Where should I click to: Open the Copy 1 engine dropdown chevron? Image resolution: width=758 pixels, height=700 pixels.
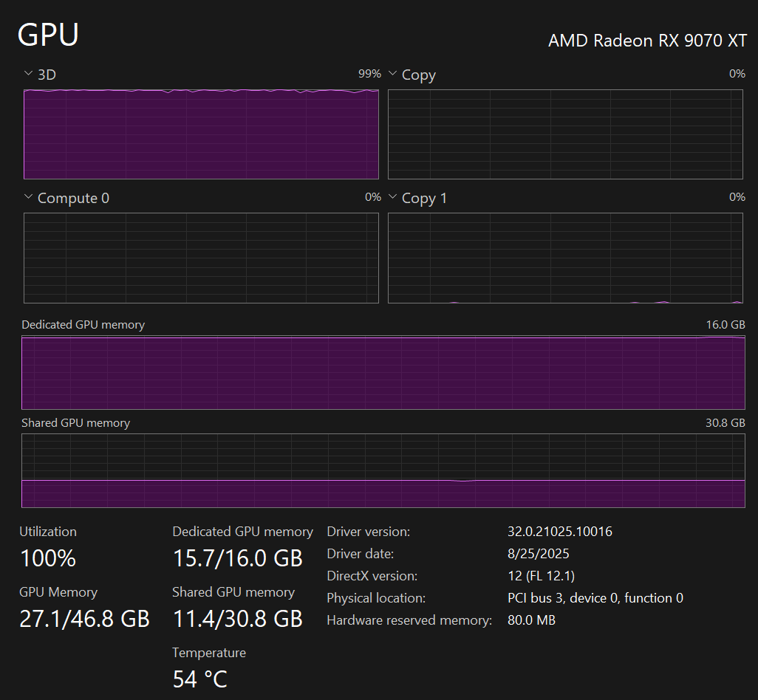point(392,197)
